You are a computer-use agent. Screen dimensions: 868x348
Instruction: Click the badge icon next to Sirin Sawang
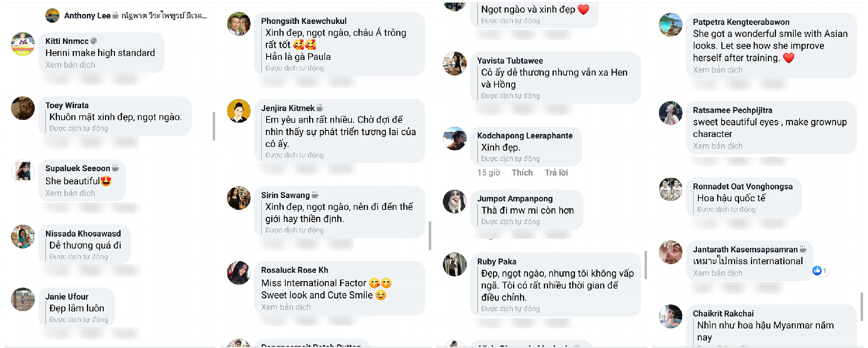point(315,195)
